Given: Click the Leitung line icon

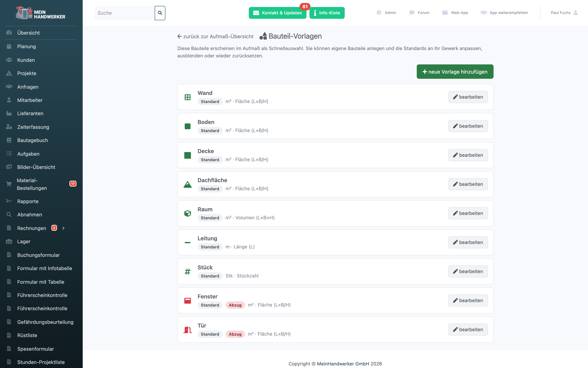Looking at the screenshot, I should pyautogui.click(x=188, y=242).
